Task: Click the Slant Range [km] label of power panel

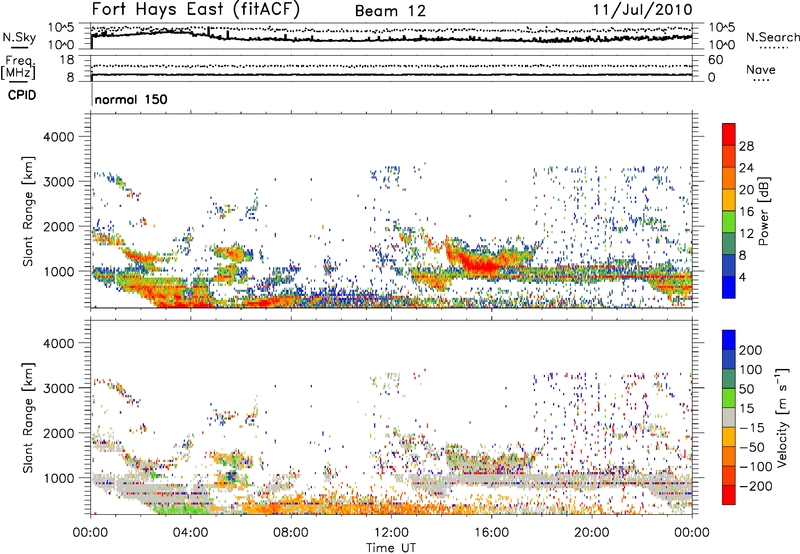Action: click(28, 211)
